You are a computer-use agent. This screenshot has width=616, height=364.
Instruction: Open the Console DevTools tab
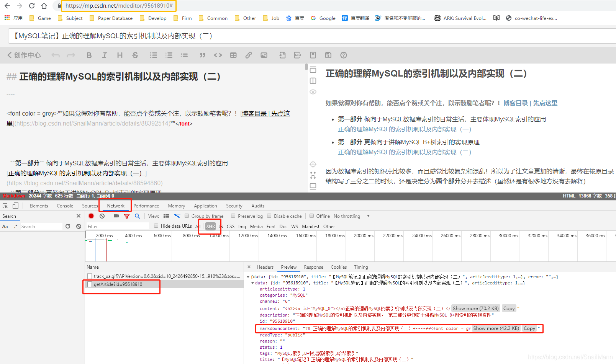[x=65, y=206]
